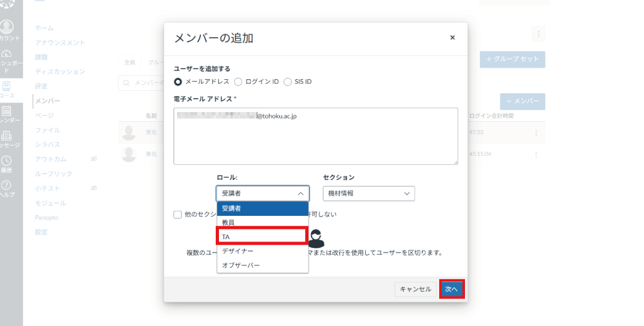
Task: Open Panopto in course navigation
Action: 46,218
